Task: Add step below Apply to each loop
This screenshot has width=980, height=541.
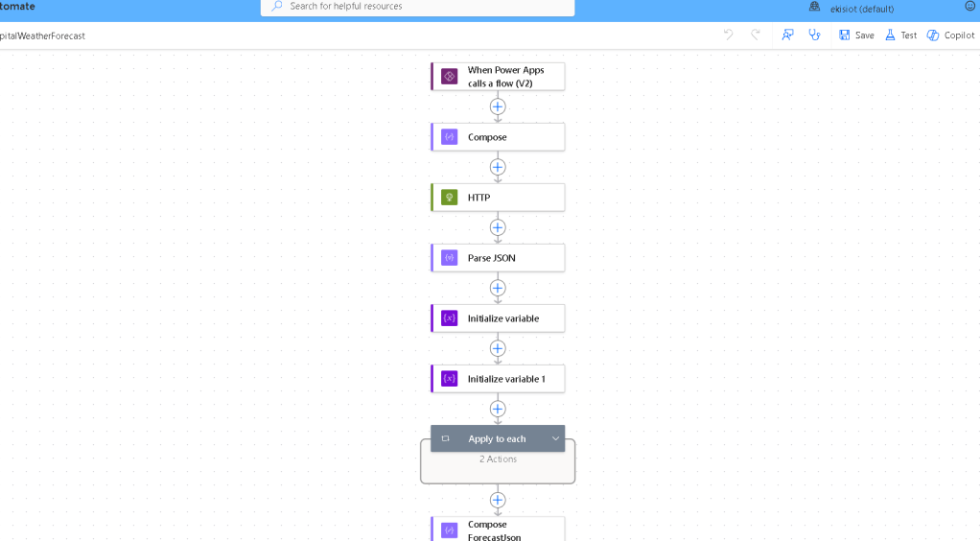Action: tap(498, 500)
